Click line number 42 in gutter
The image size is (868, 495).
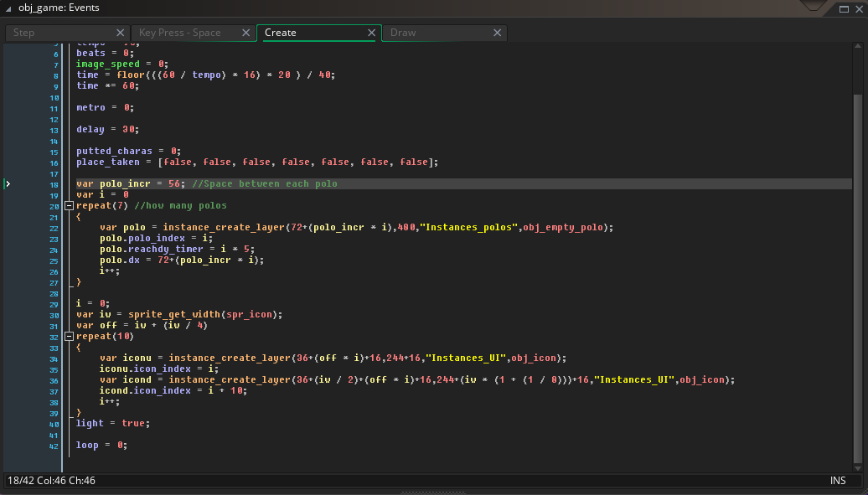(x=54, y=446)
